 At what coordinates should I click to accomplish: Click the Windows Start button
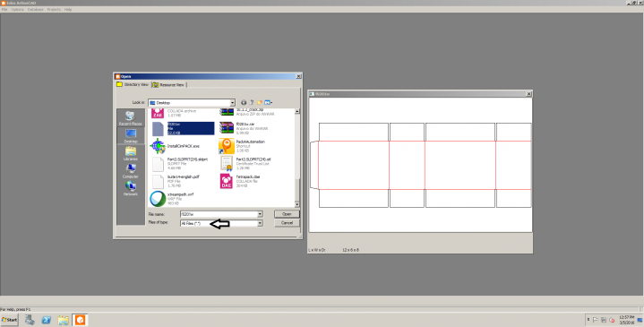10,320
